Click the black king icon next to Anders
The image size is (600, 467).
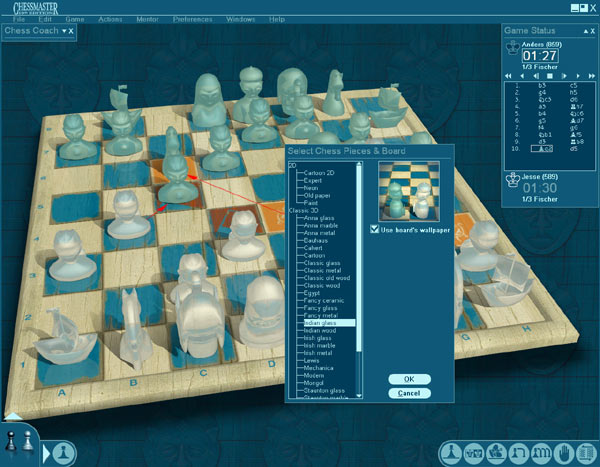coord(512,48)
